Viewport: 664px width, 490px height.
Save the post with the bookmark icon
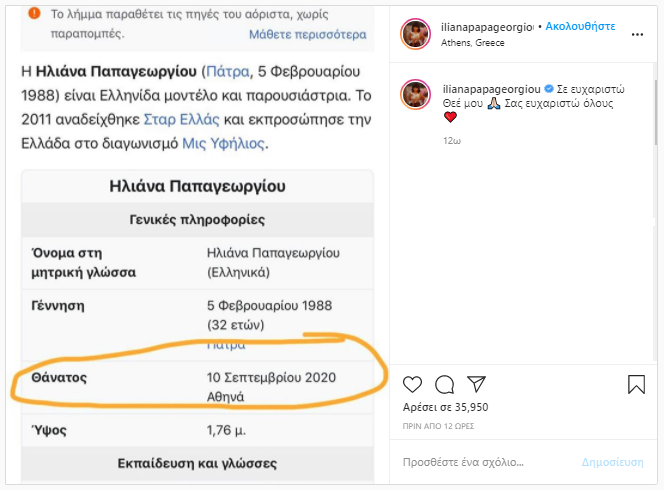pyautogui.click(x=636, y=384)
